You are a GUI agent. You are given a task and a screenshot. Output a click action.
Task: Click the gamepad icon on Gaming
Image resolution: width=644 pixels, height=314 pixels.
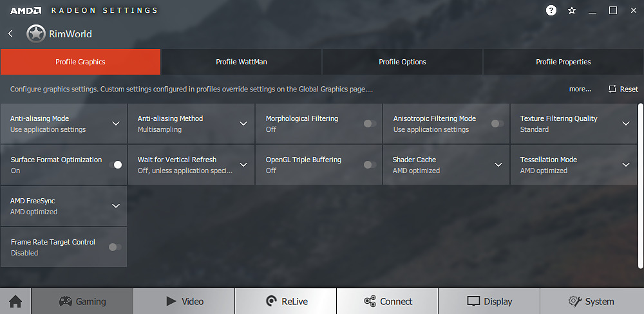[x=65, y=301]
